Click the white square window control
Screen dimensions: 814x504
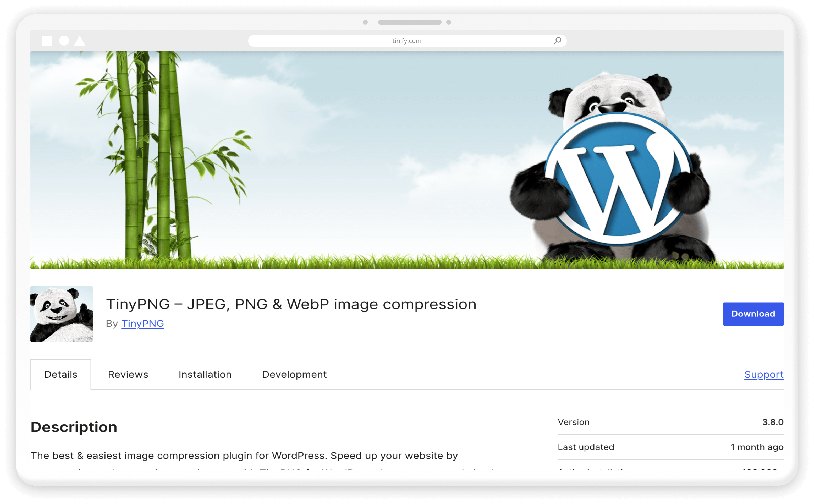(x=47, y=41)
